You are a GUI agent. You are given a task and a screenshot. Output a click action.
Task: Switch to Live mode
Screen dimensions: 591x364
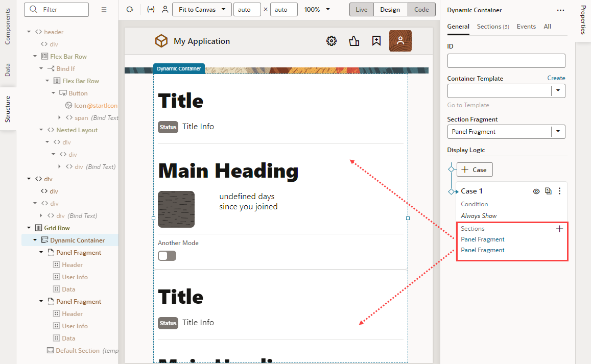(362, 9)
